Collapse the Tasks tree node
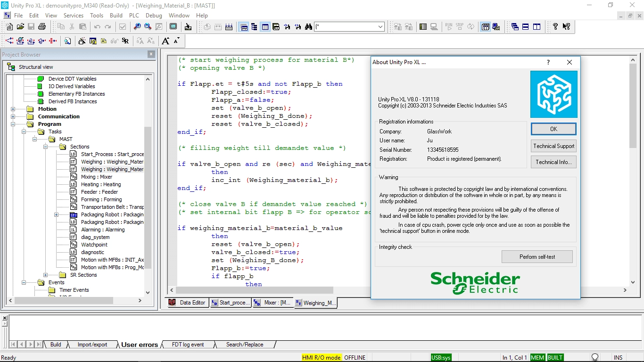644x362 pixels. pos(24,132)
